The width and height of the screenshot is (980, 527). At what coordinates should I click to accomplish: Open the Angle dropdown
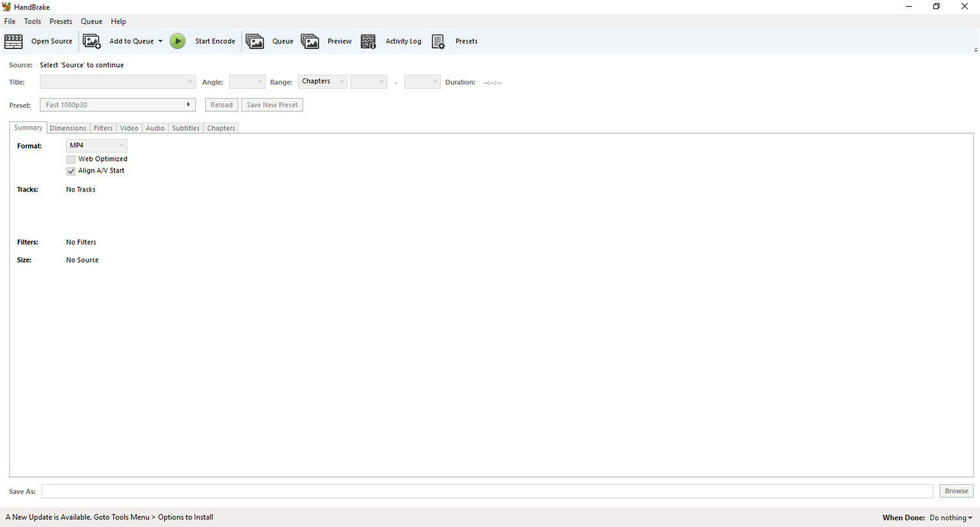tap(247, 81)
